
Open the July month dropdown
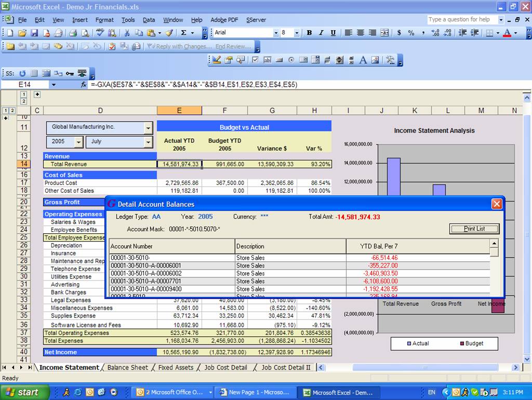coord(148,142)
